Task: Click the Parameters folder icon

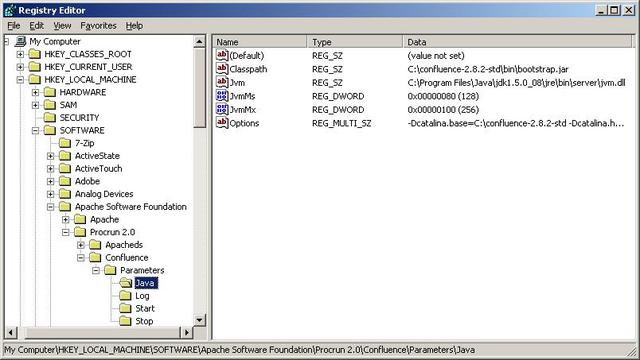Action: (x=110, y=270)
